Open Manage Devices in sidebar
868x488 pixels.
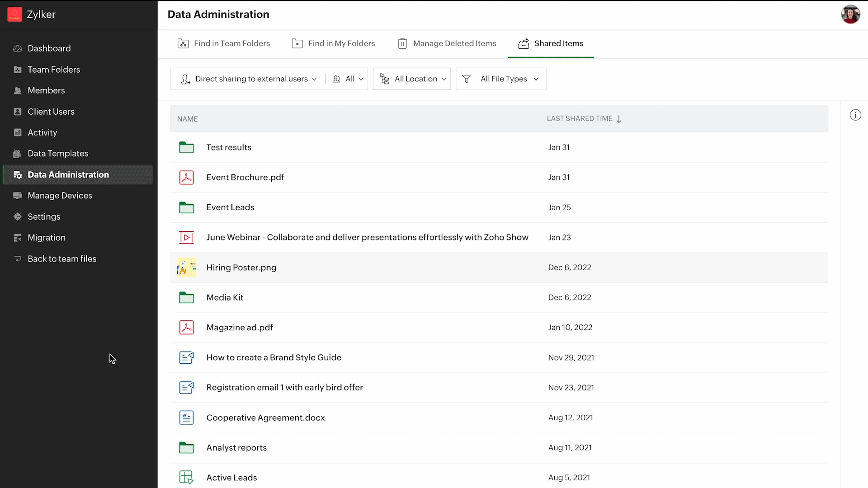click(x=60, y=196)
